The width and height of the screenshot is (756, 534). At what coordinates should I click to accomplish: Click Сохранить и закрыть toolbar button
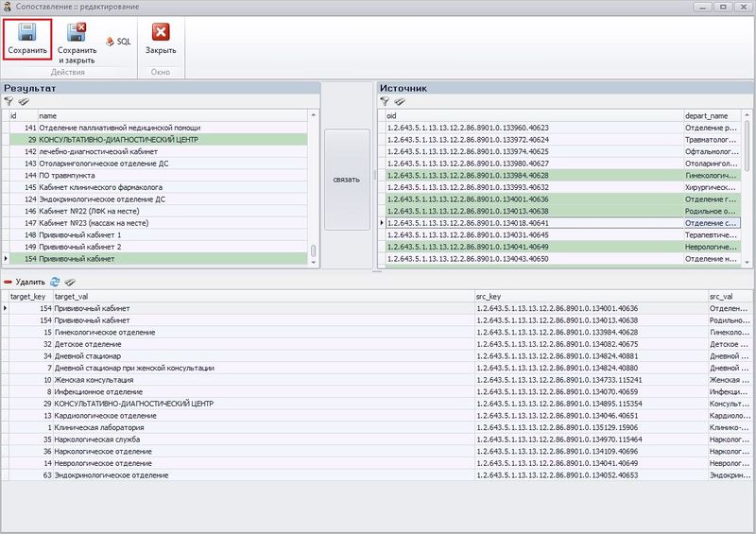click(x=77, y=32)
